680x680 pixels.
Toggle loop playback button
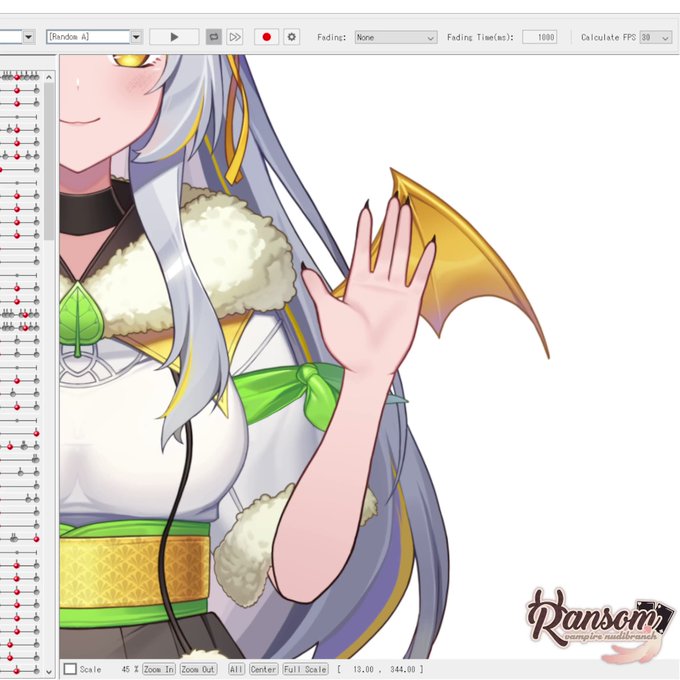(x=213, y=37)
